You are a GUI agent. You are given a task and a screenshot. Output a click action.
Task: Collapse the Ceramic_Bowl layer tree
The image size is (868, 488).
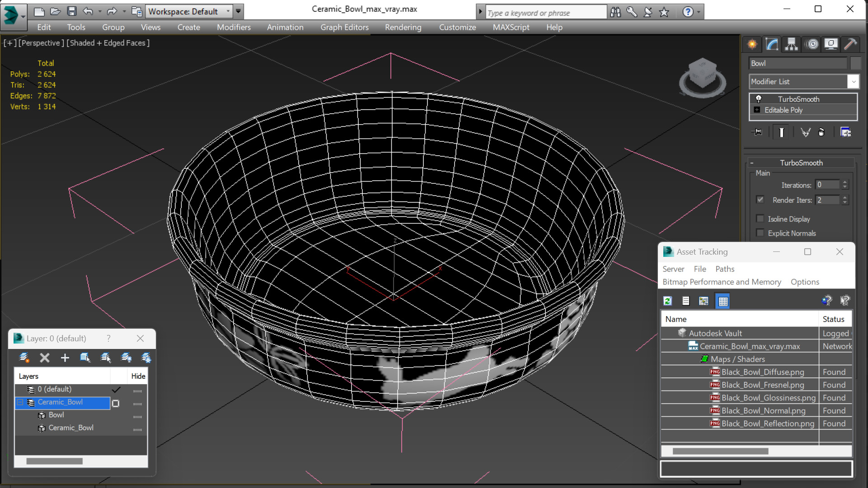pos(20,402)
